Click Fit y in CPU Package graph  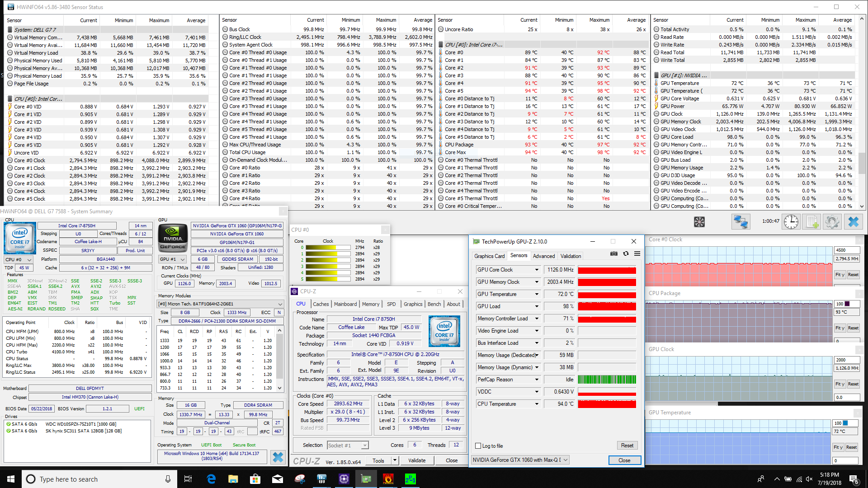point(840,328)
